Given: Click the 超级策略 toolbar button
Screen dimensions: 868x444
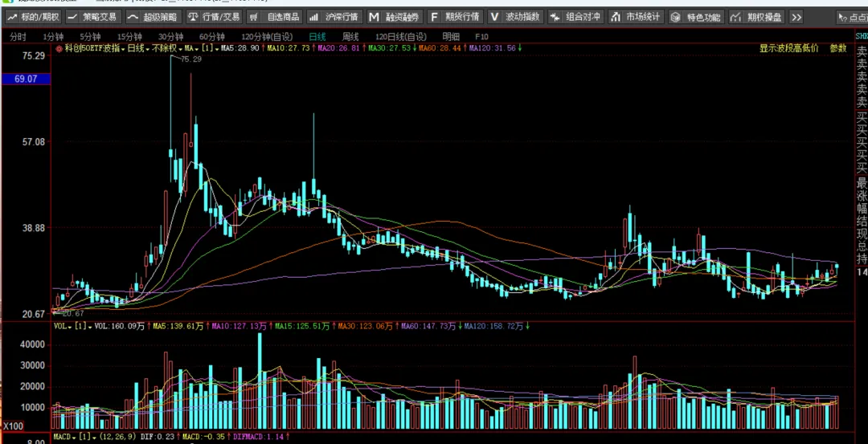Looking at the screenshot, I should (x=154, y=17).
